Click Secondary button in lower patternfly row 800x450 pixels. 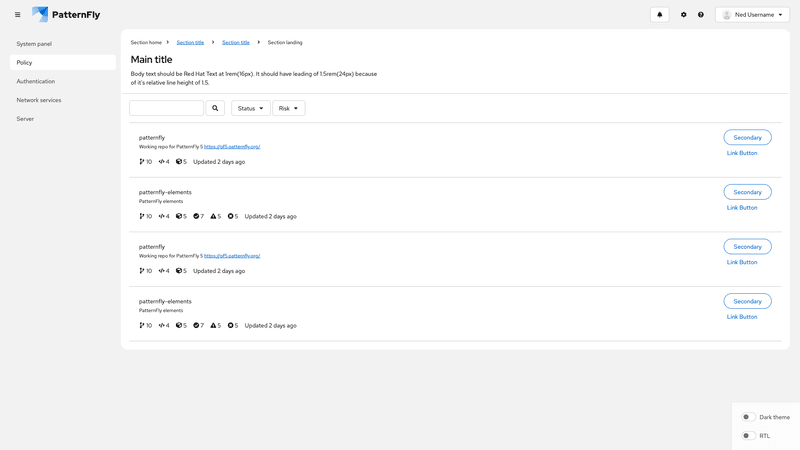(747, 247)
